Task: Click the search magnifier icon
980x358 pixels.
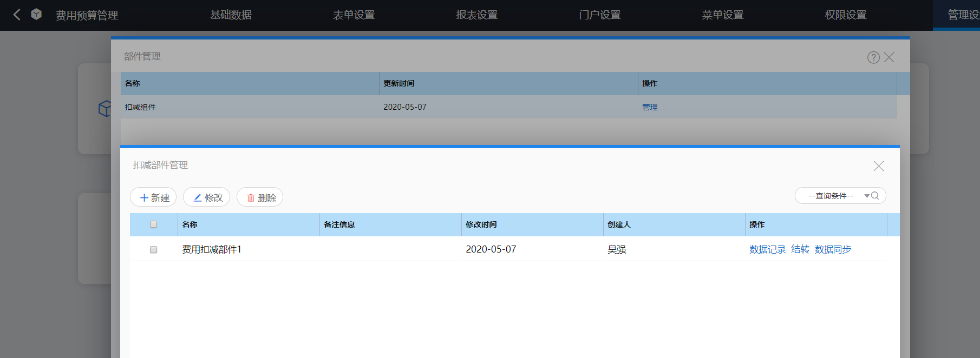Action: pos(875,196)
